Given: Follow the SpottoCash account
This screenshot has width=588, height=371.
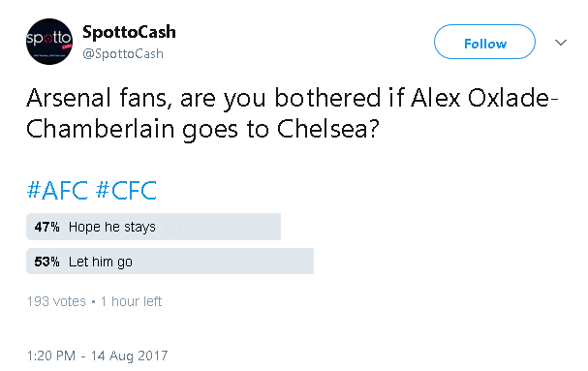Looking at the screenshot, I should (484, 42).
